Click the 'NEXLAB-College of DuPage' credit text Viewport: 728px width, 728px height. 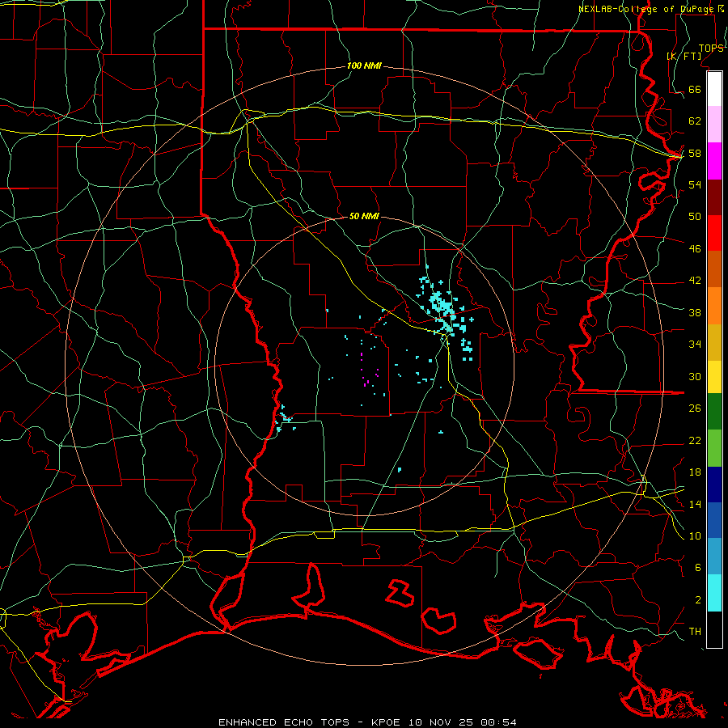[648, 9]
